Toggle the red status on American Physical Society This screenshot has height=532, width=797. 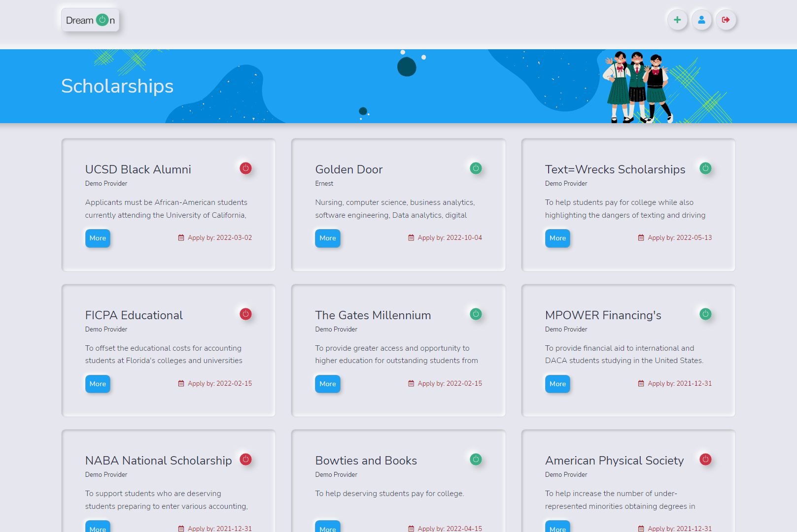(x=705, y=460)
